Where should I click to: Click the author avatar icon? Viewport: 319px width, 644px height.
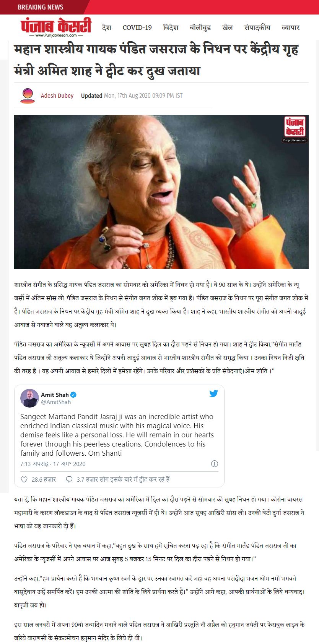[28, 95]
